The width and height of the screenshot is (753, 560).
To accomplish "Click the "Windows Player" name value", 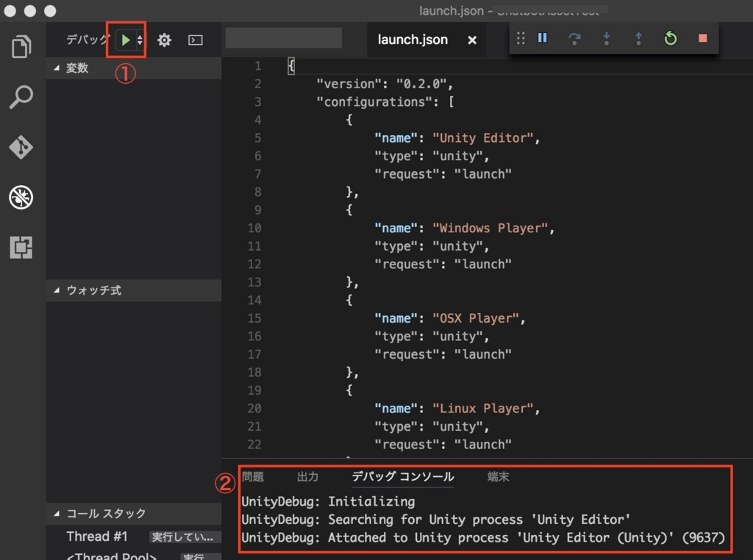I will pyautogui.click(x=490, y=228).
